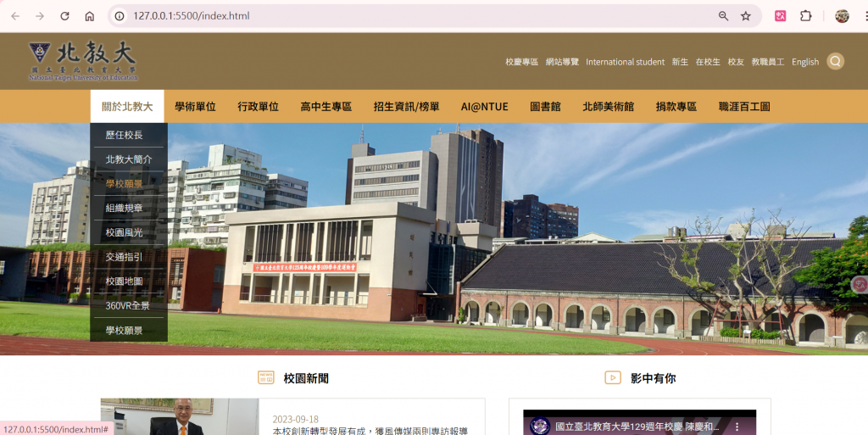Screen dimensions: 868x435
Task: Click the browser forward arrow
Action: [x=40, y=16]
